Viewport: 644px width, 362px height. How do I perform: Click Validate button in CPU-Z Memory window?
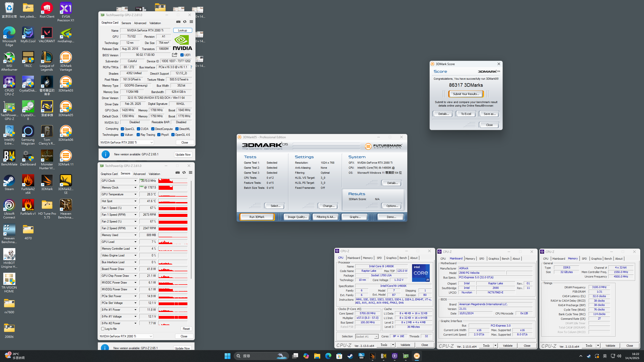pyautogui.click(x=610, y=346)
